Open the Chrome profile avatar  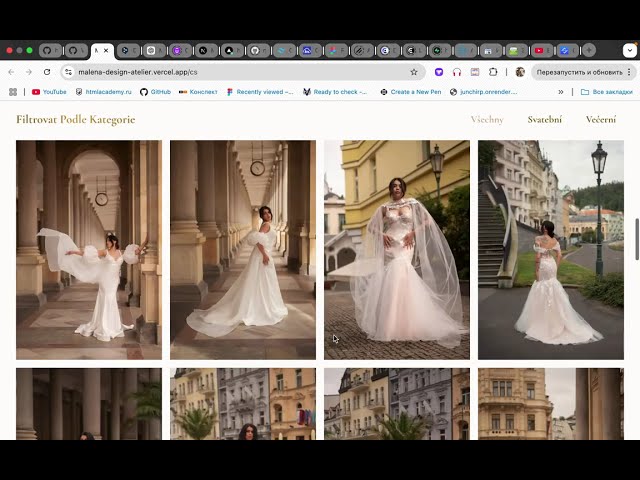point(520,72)
